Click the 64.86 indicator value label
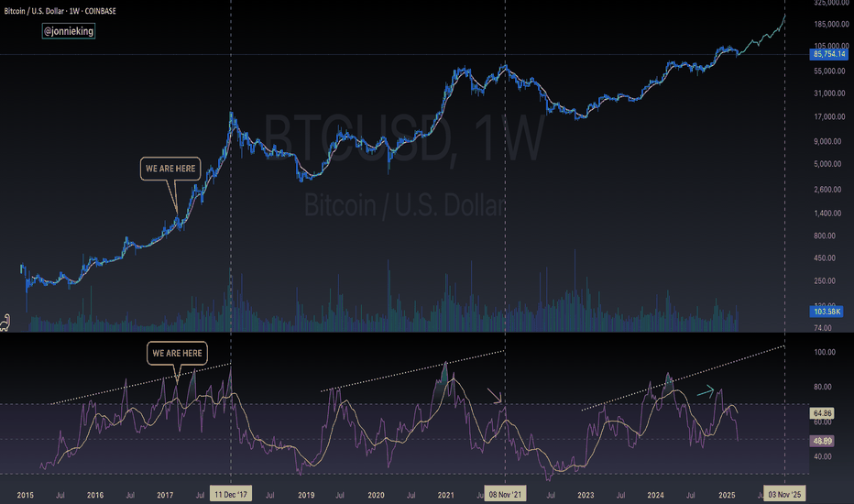This screenshot has width=854, height=504. click(x=823, y=413)
